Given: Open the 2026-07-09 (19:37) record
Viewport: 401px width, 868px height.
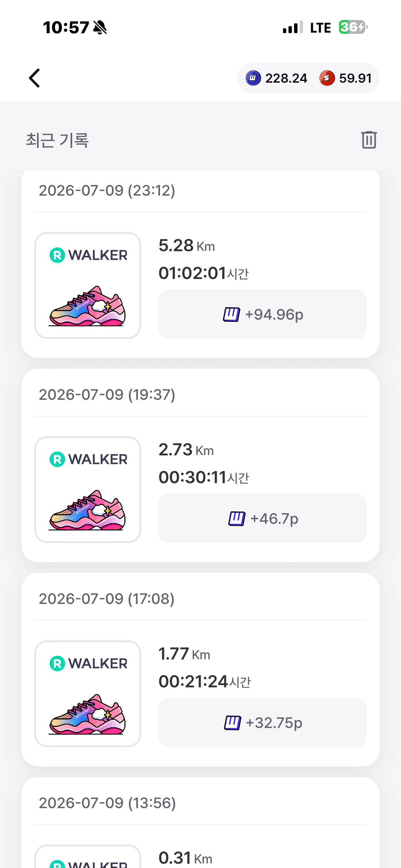Looking at the screenshot, I should 200,465.
